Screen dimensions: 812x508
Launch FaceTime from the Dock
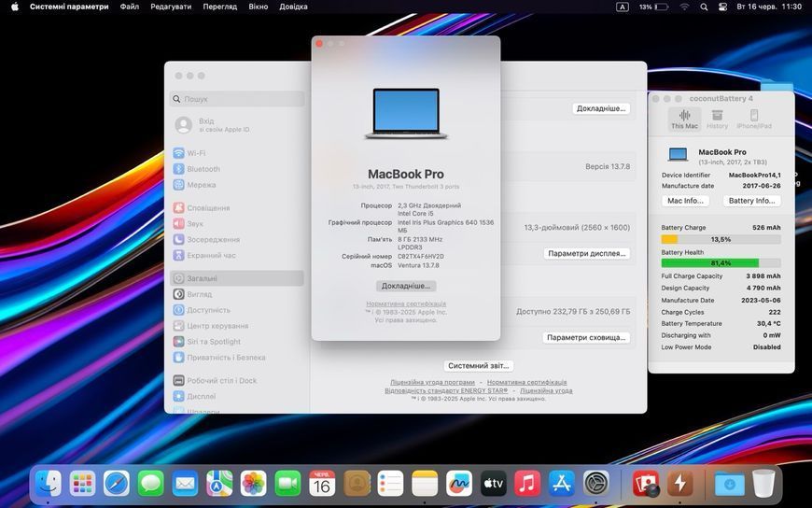[287, 484]
